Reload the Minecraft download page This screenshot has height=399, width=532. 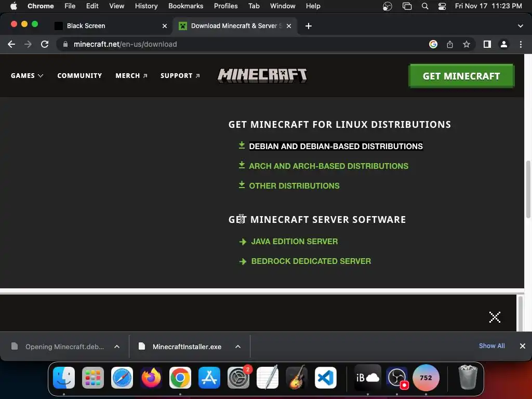click(45, 44)
